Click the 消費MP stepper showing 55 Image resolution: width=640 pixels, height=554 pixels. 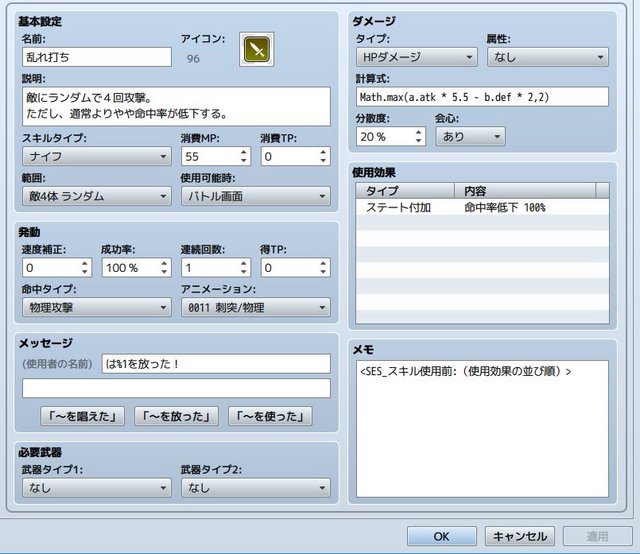[216, 156]
